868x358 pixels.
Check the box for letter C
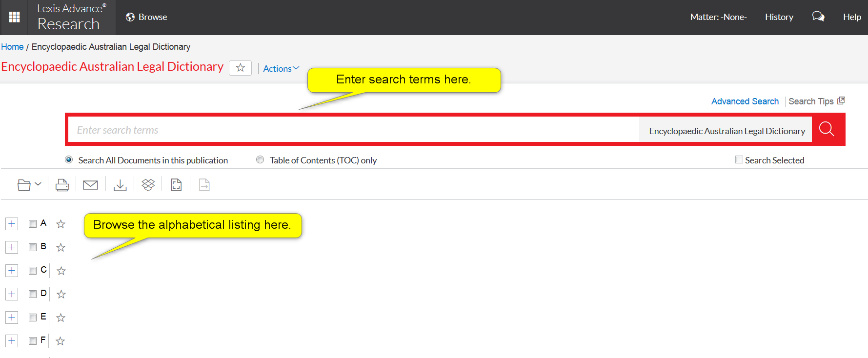pos(33,271)
